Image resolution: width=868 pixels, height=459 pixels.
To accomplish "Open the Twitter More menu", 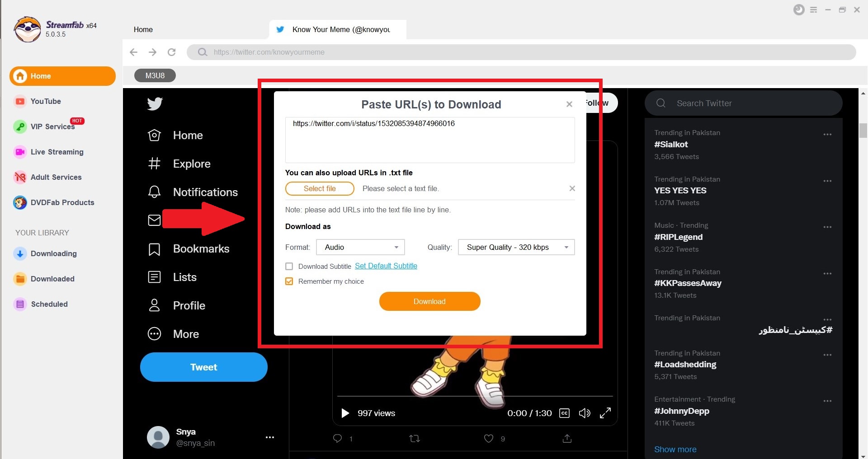I will point(174,334).
